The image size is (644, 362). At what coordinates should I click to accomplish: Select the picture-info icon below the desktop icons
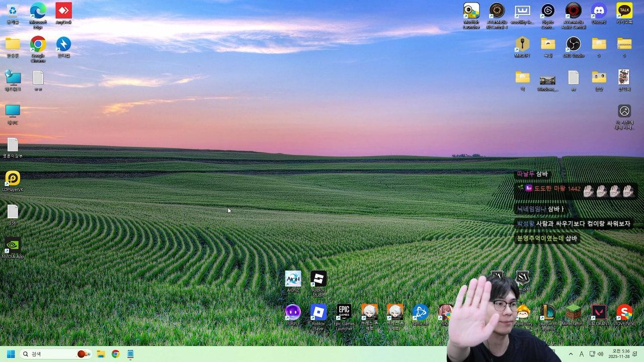624,117
